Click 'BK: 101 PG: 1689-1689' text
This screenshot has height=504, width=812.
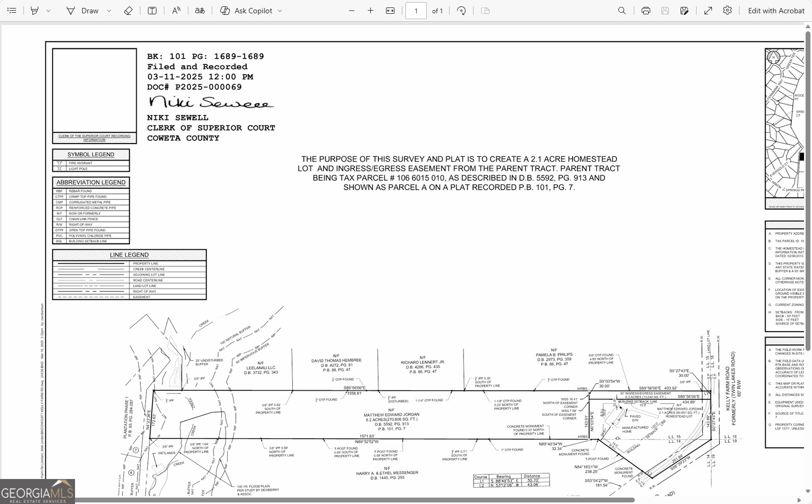[x=205, y=56]
